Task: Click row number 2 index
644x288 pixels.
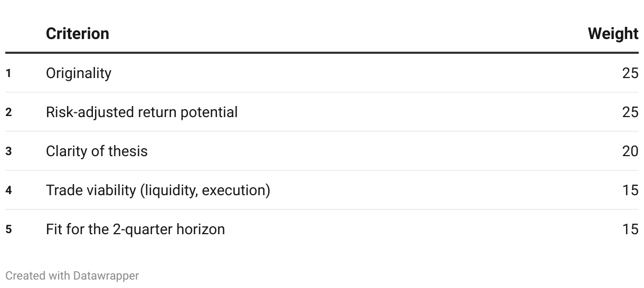Action: (8, 112)
